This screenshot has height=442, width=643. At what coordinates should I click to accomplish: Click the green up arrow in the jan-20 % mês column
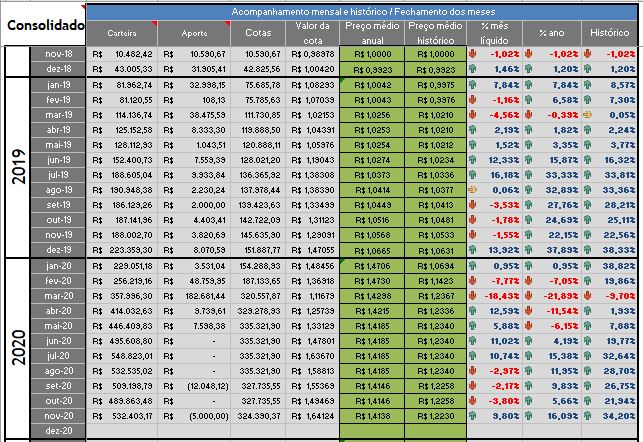[472, 266]
